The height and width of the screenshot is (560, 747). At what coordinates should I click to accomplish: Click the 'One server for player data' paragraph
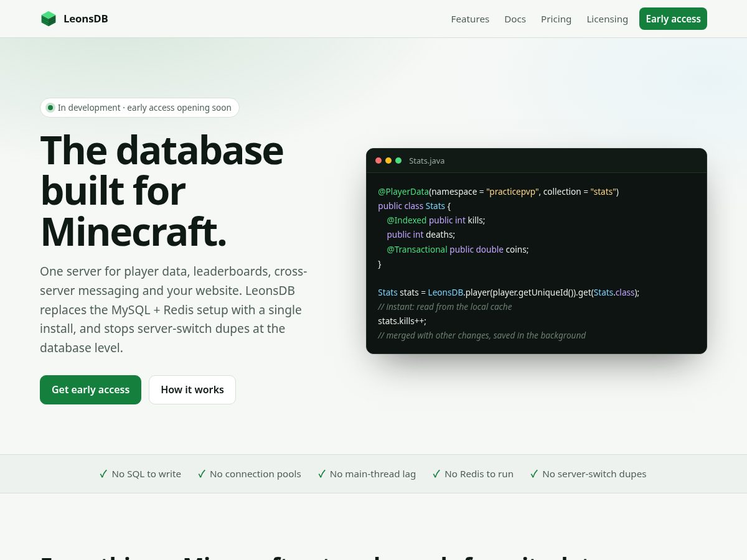(174, 309)
